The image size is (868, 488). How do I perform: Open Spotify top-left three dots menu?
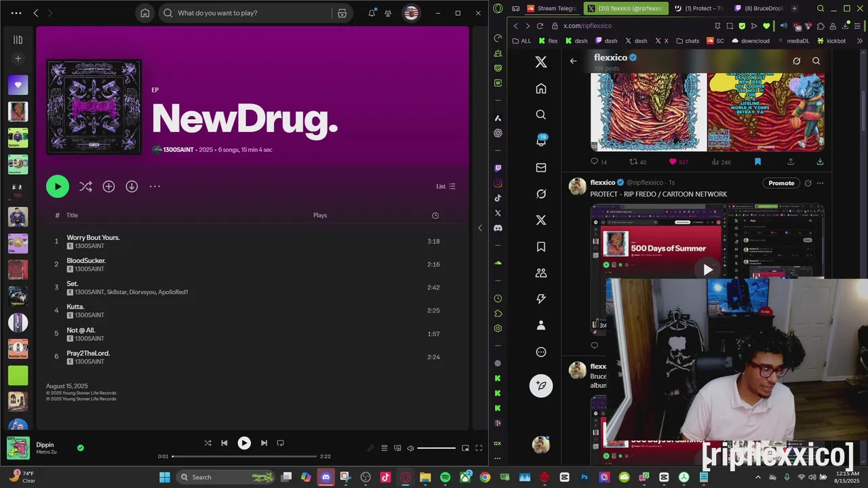pyautogui.click(x=16, y=13)
